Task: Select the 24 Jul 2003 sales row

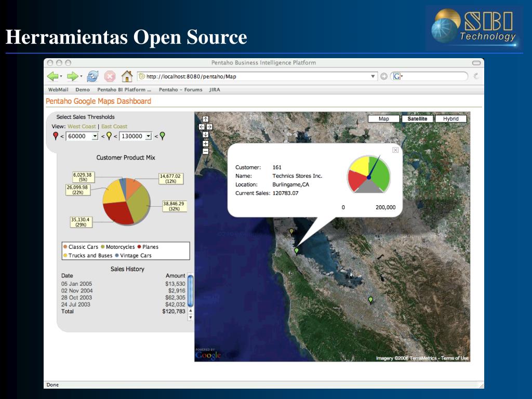Action: [123, 304]
